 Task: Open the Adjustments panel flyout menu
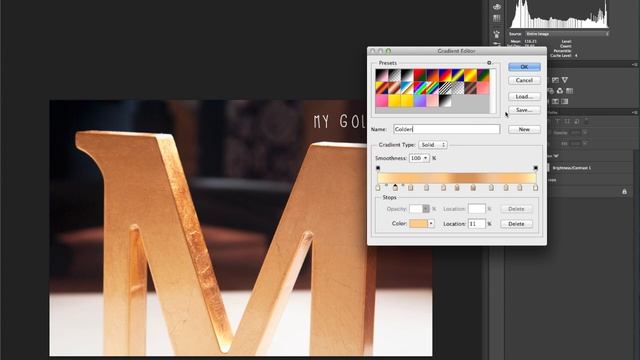point(635,64)
